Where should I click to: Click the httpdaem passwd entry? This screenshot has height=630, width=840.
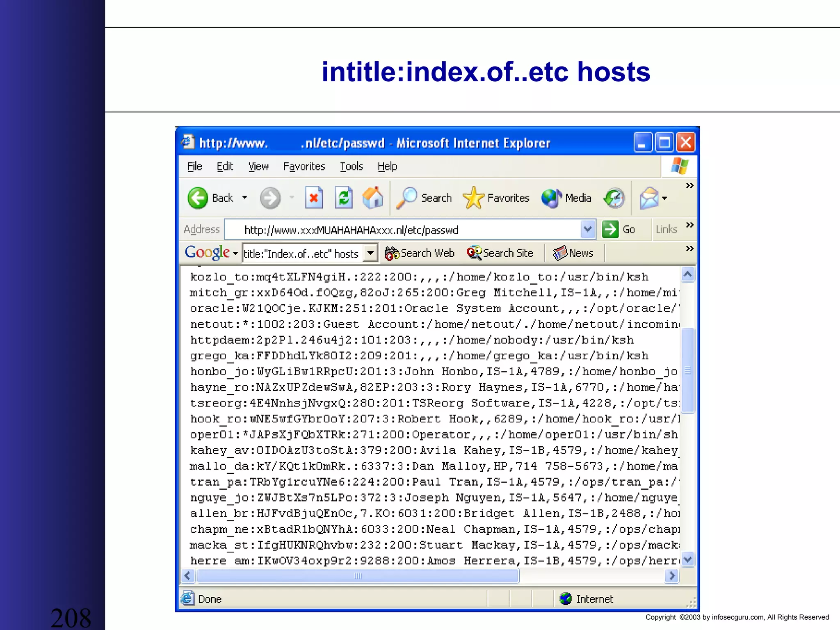point(412,340)
